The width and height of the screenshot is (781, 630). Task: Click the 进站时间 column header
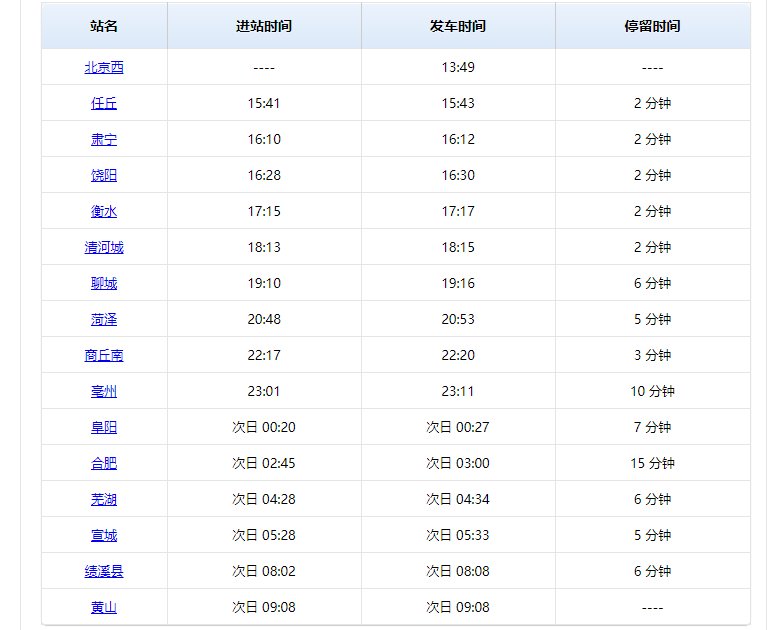click(264, 26)
